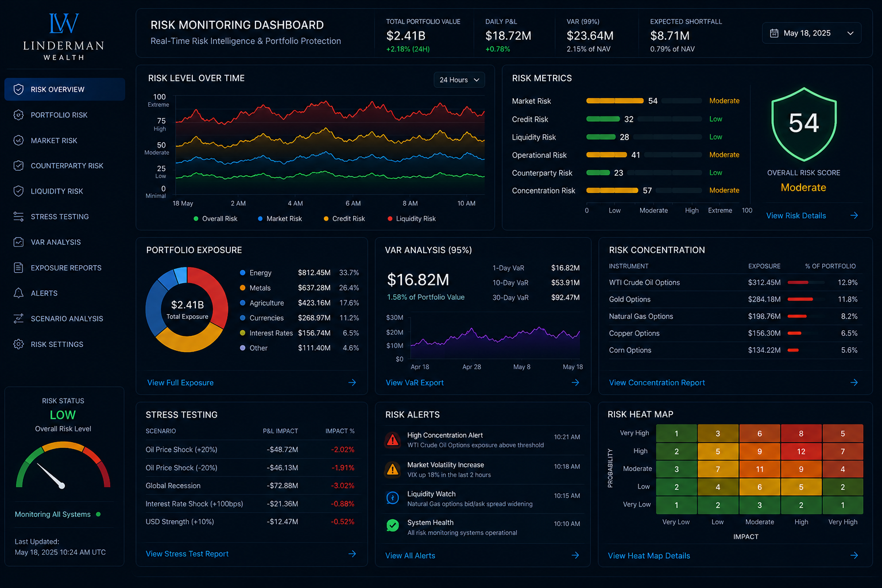Click the arrow beside View Concentration Report
Image resolution: width=882 pixels, height=588 pixels.
854,382
